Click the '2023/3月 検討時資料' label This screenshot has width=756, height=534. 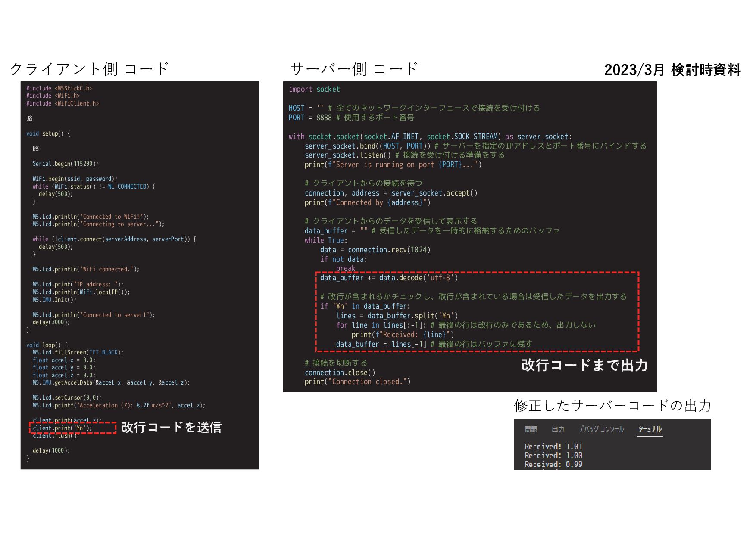point(672,70)
